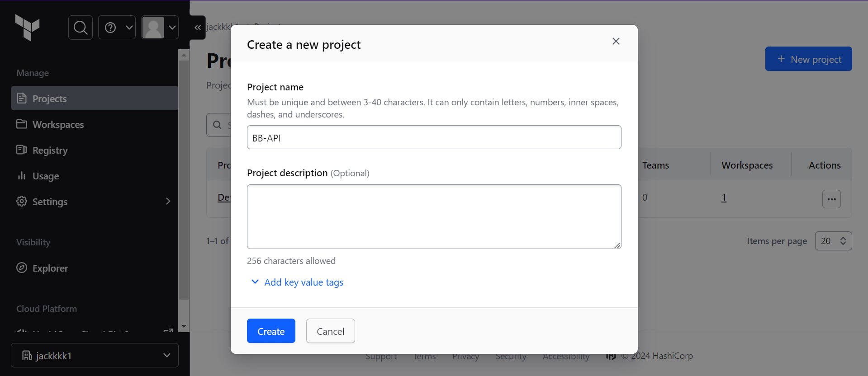Open the Accessibility footer link
Viewport: 868px width, 376px height.
(566, 356)
